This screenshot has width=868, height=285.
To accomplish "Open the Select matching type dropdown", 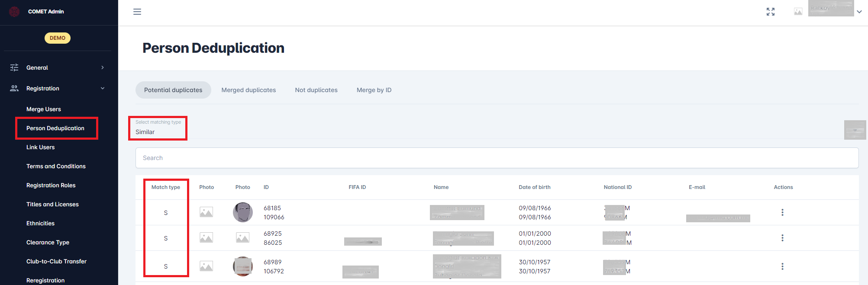I will [x=158, y=128].
